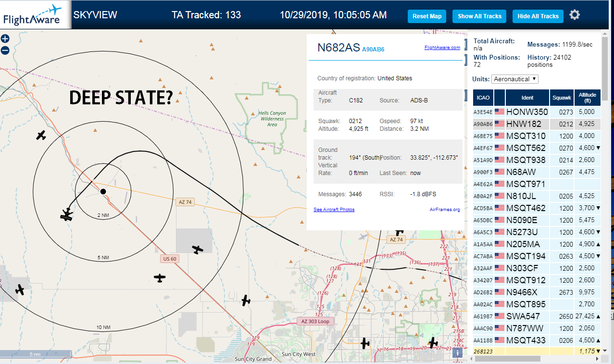The width and height of the screenshot is (614, 364).
Task: Select the MSQT433 aircraft row
Action: [x=537, y=340]
